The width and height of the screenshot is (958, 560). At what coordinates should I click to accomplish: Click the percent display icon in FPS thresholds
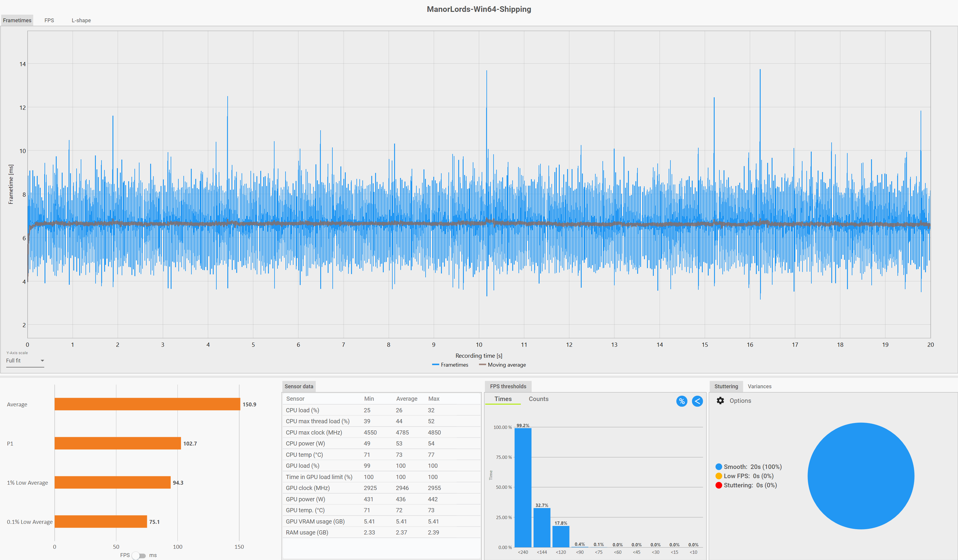tap(682, 401)
